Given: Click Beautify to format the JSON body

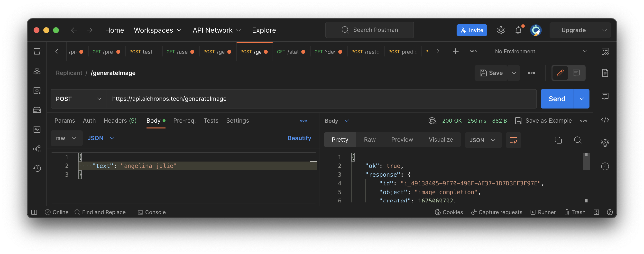Looking at the screenshot, I should (x=299, y=138).
